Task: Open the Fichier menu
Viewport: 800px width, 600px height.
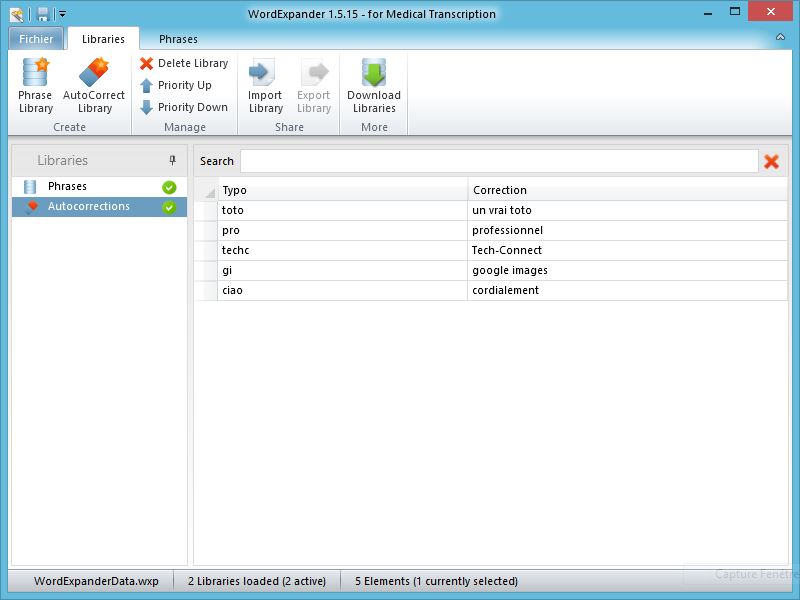Action: click(x=36, y=39)
